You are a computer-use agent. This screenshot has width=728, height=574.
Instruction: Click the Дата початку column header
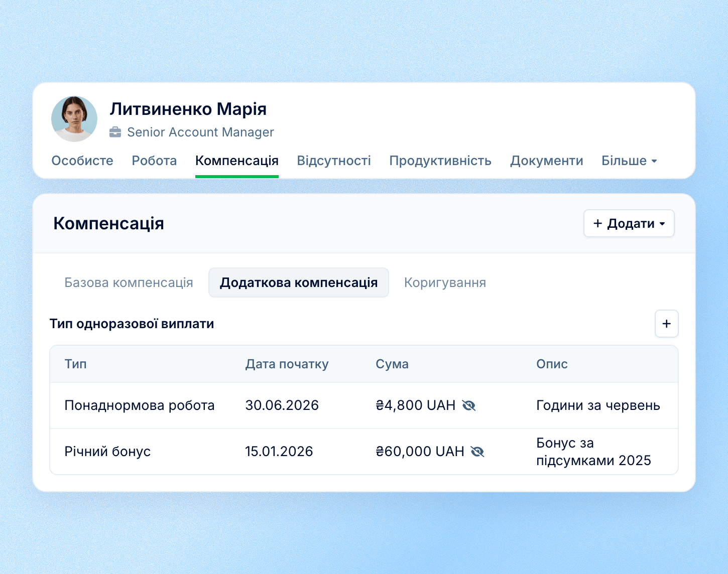(287, 364)
